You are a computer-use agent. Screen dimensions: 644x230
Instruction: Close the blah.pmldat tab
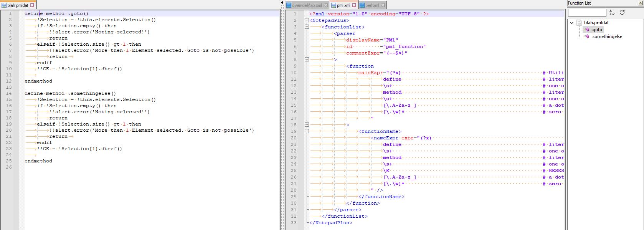[x=32, y=5]
